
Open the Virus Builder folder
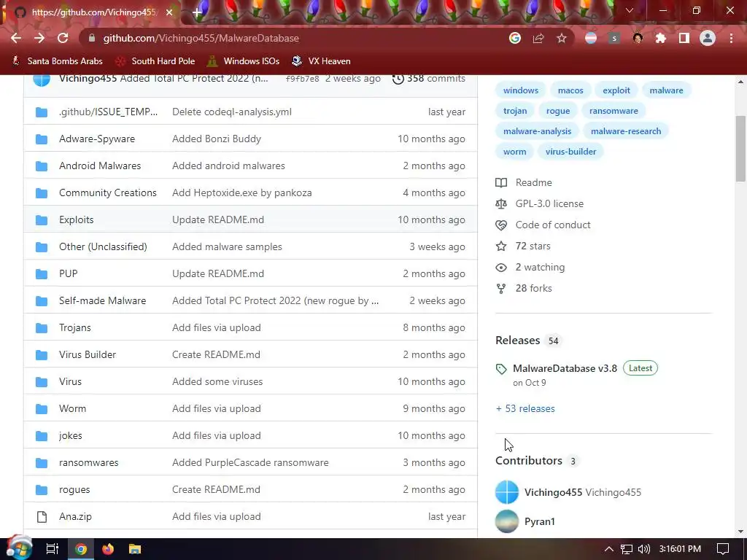coord(88,355)
